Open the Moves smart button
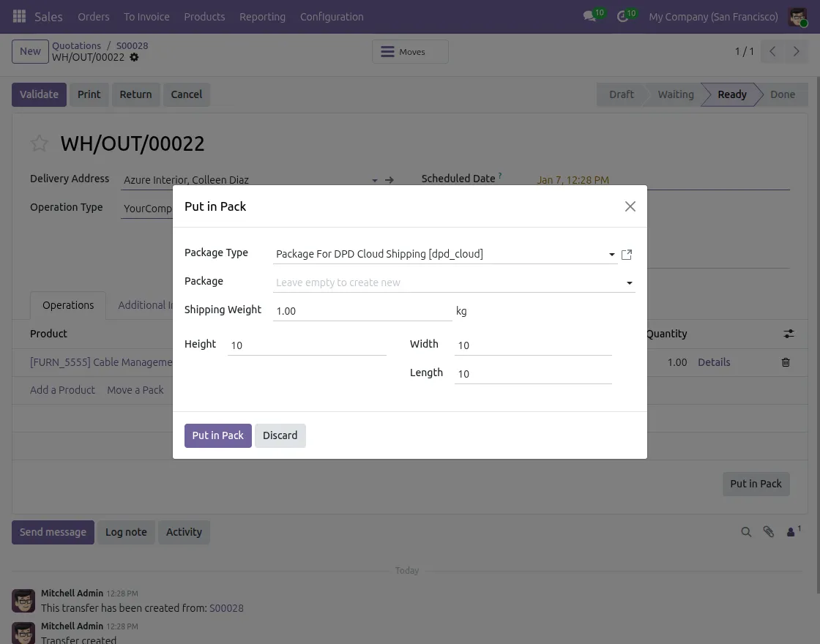Viewport: 820px width, 644px height. pyautogui.click(x=410, y=51)
